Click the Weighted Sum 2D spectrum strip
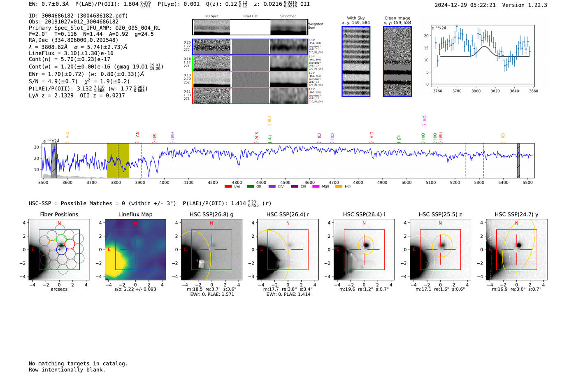The image size is (576, 392). [250, 27]
